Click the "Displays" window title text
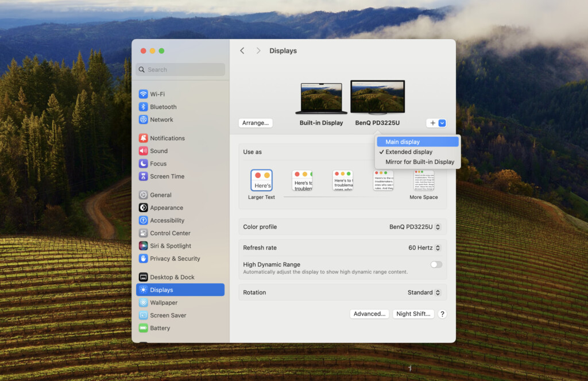This screenshot has width=588, height=381. [x=283, y=51]
